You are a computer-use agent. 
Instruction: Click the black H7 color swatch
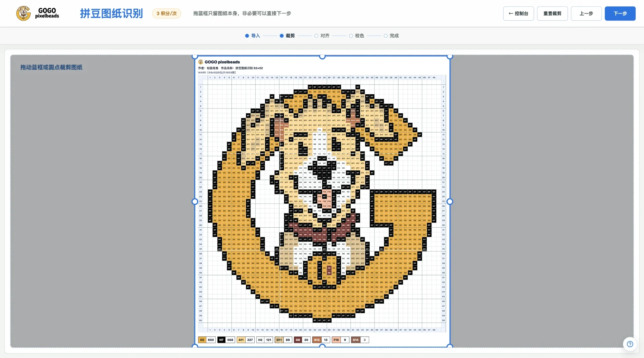click(221, 340)
